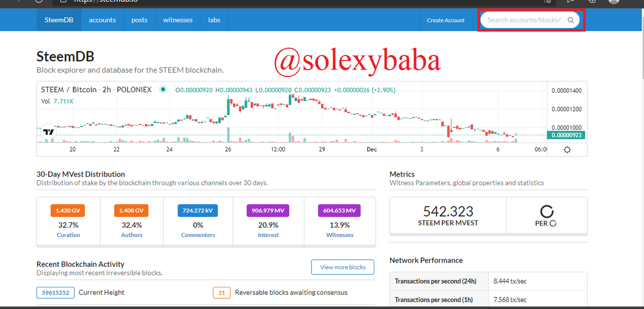The image size is (644, 309).
Task: Click the 0.00000923 current price label
Action: [567, 135]
